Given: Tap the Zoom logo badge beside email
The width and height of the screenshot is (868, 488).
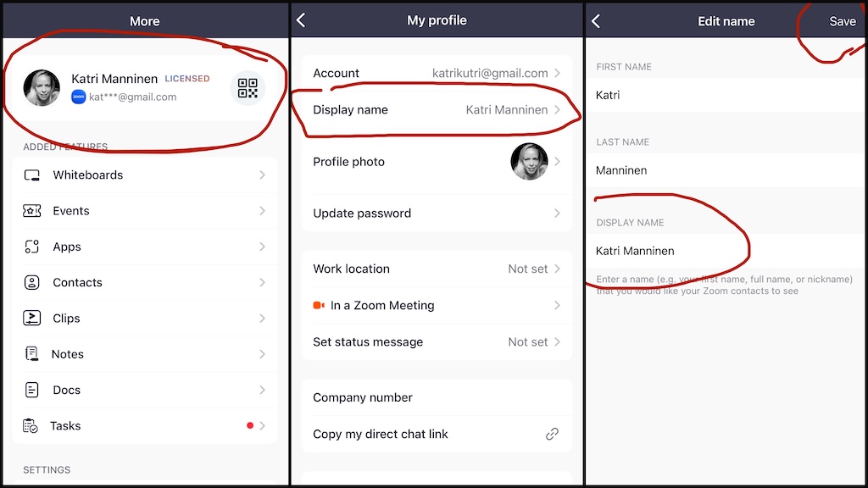Looking at the screenshot, I should (79, 97).
